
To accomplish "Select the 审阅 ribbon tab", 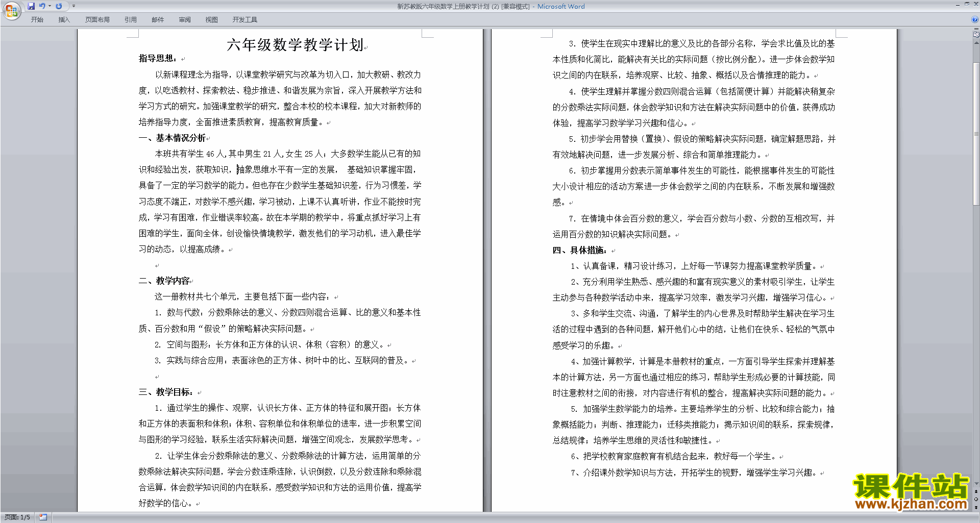I will [185, 20].
